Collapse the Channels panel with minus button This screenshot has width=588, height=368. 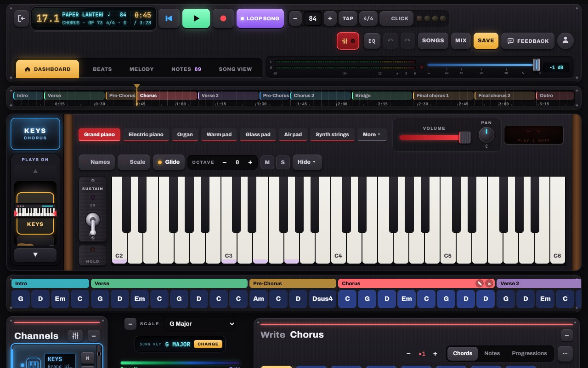coord(94,336)
